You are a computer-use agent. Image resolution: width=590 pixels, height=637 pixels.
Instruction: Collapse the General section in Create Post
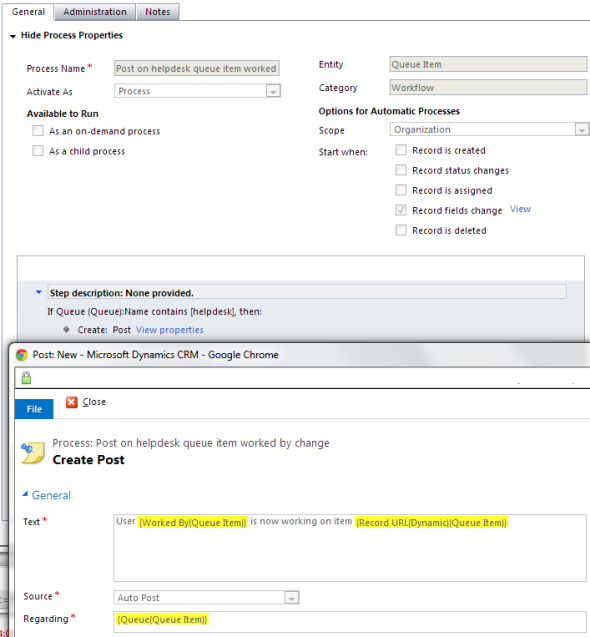25,494
